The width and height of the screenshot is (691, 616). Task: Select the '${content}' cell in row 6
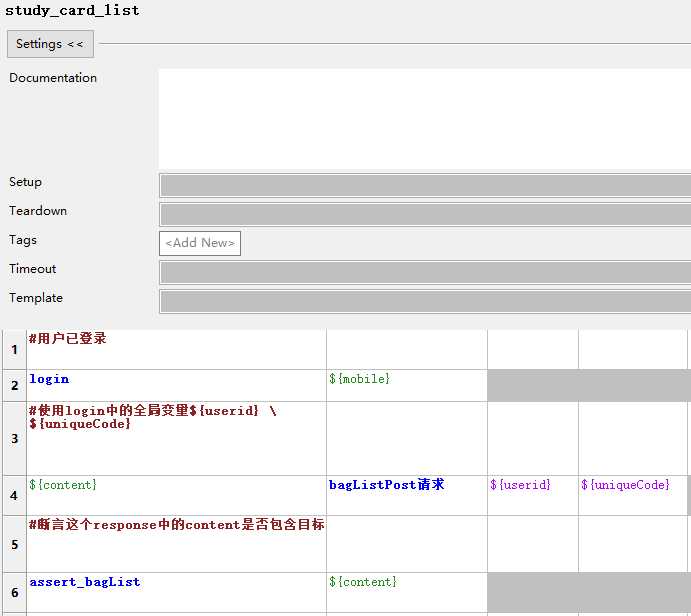pyautogui.click(x=407, y=593)
